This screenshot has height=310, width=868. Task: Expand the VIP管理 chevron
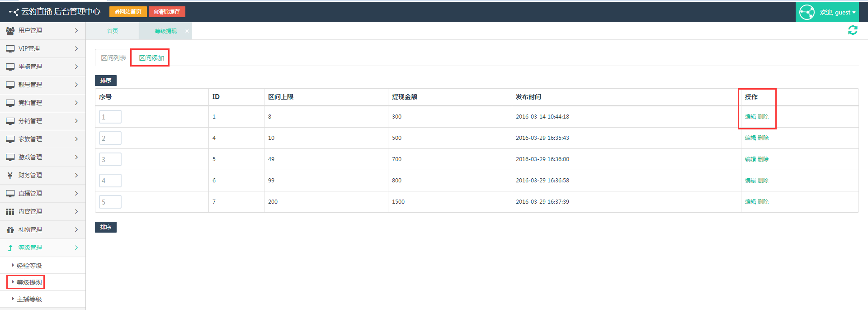click(x=76, y=48)
